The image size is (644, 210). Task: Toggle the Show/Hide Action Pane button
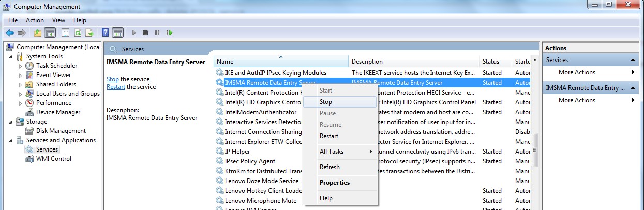pos(118,33)
